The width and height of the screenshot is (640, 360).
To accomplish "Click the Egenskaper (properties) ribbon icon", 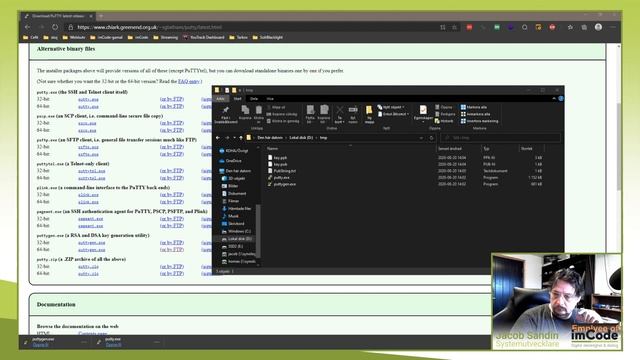I will [423, 113].
